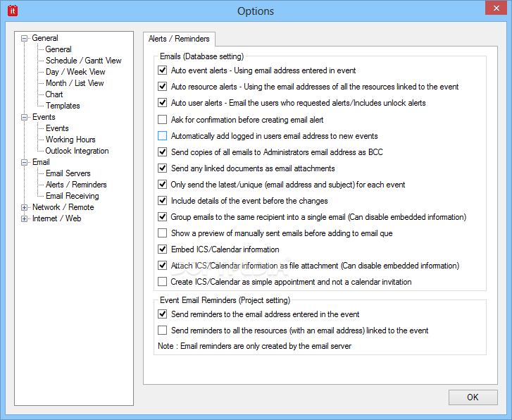The height and width of the screenshot is (420, 512).
Task: Open Day / Week View settings
Action: click(75, 72)
